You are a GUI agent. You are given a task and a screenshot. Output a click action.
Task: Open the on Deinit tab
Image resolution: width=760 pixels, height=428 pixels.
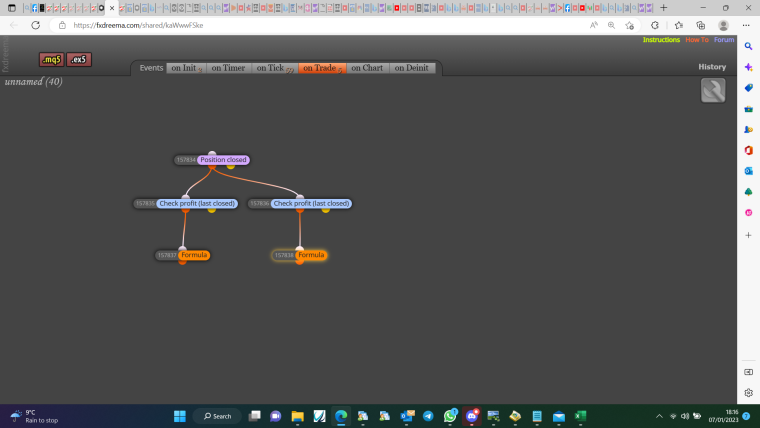pyautogui.click(x=412, y=68)
